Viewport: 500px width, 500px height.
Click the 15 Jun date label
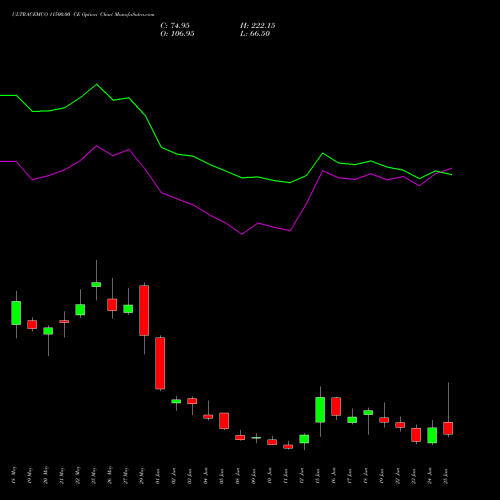318,476
